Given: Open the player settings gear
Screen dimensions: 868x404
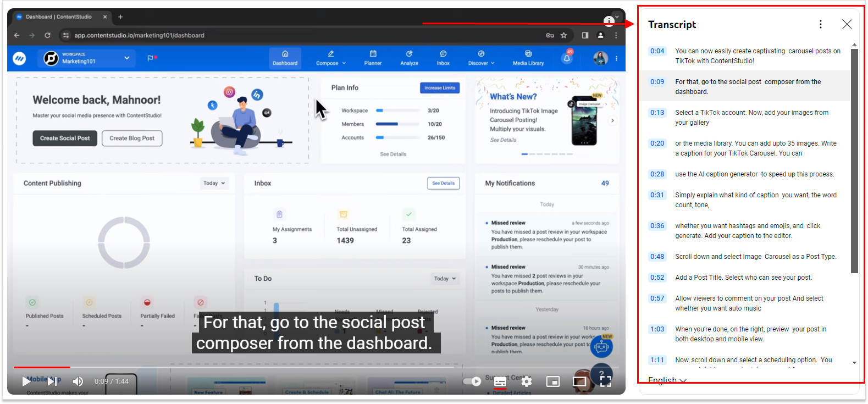Looking at the screenshot, I should click(x=527, y=381).
